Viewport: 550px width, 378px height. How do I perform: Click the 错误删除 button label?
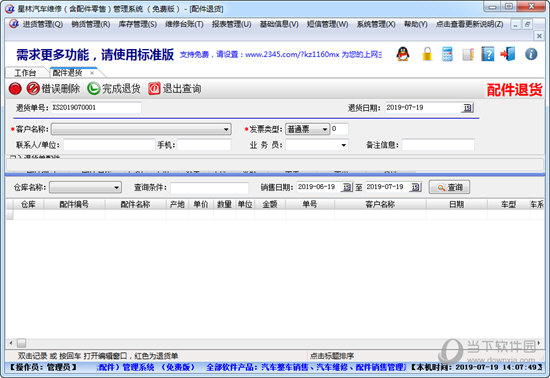tap(61, 89)
